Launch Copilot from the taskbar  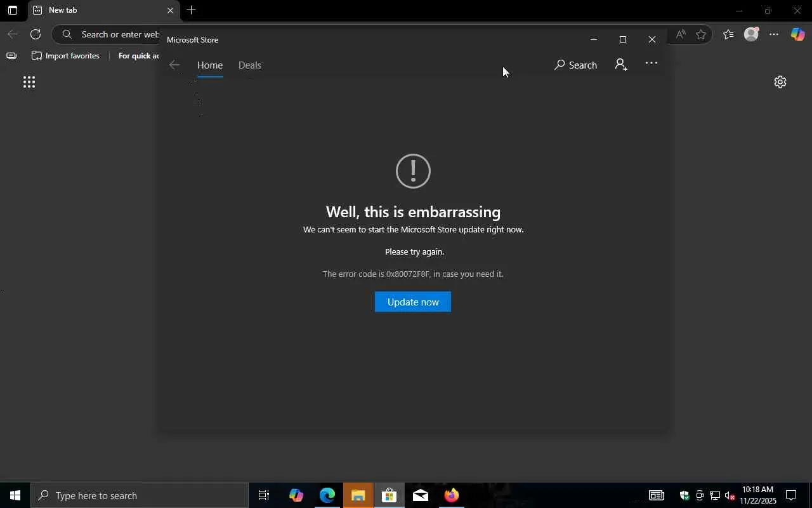pyautogui.click(x=296, y=495)
